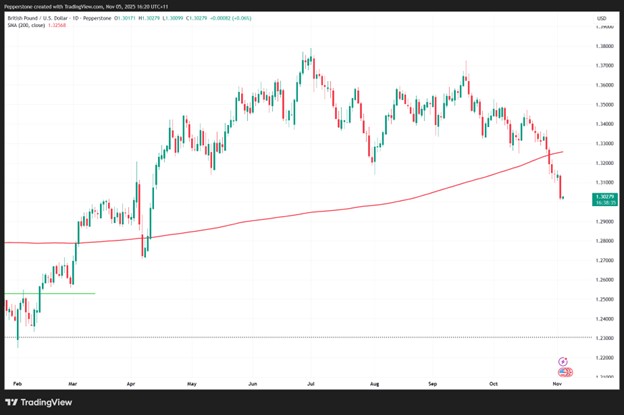Click the US flag economic event icon

tap(562, 372)
